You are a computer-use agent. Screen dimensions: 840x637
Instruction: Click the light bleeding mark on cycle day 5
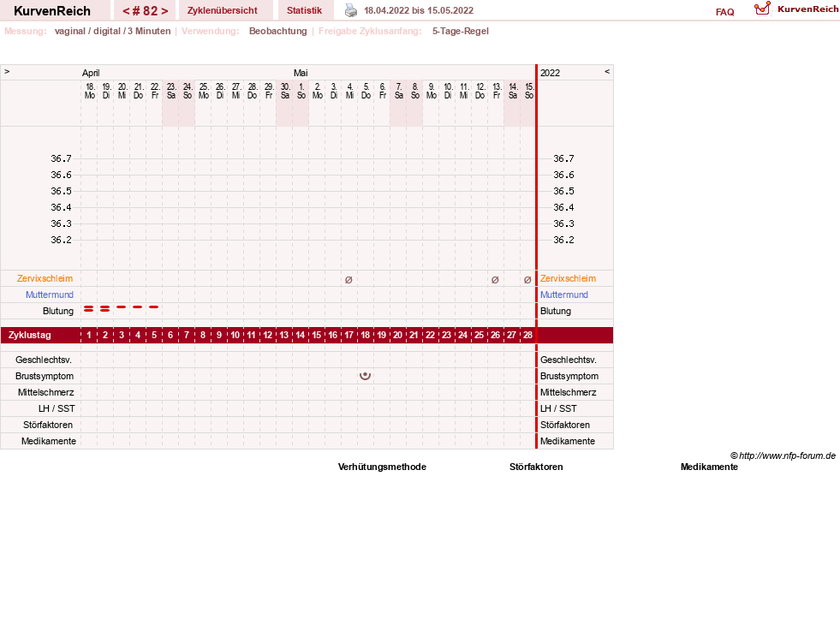[x=154, y=307]
